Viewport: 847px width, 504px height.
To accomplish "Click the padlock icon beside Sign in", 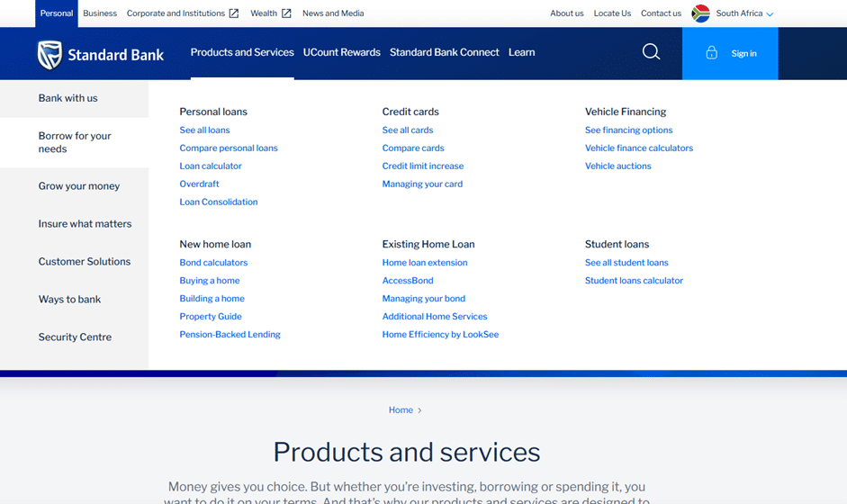I will click(711, 52).
